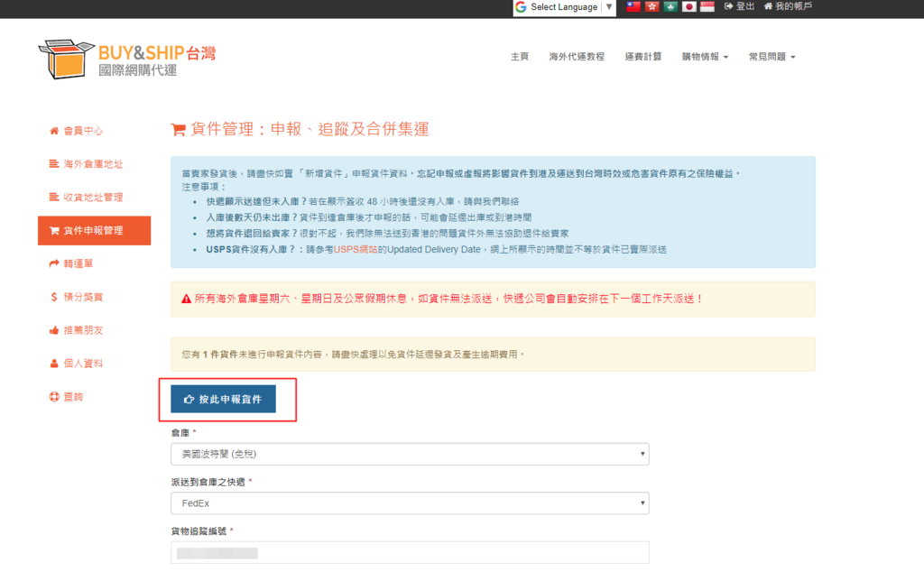Image resolution: width=924 pixels, height=581 pixels.
Task: Open 運費計算 in navigation bar
Action: [642, 57]
